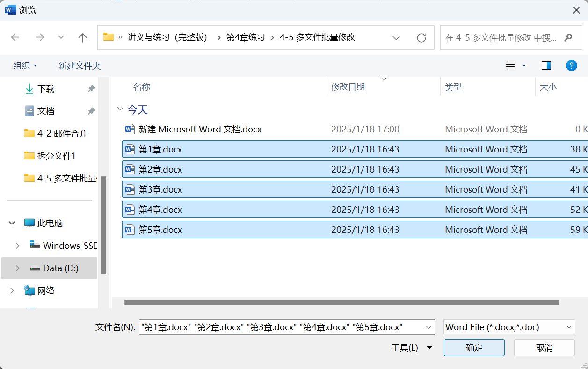Unpin 下载 via its pin icon
This screenshot has height=369, width=588.
tap(91, 88)
